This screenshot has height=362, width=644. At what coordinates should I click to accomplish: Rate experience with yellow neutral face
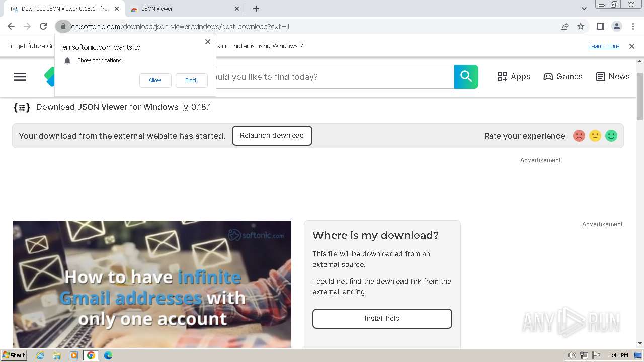(x=595, y=136)
